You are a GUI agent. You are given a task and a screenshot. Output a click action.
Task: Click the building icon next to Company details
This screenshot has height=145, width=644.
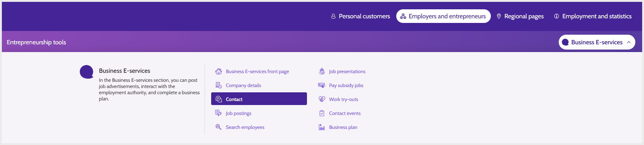pyautogui.click(x=219, y=85)
